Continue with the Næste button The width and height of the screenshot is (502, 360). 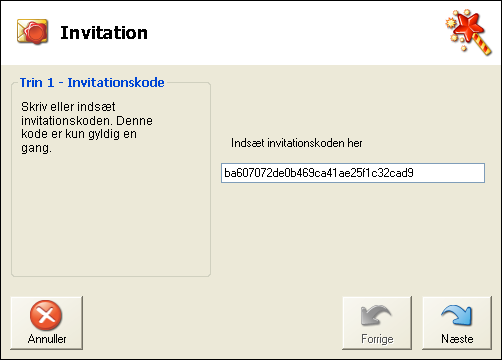(457, 323)
